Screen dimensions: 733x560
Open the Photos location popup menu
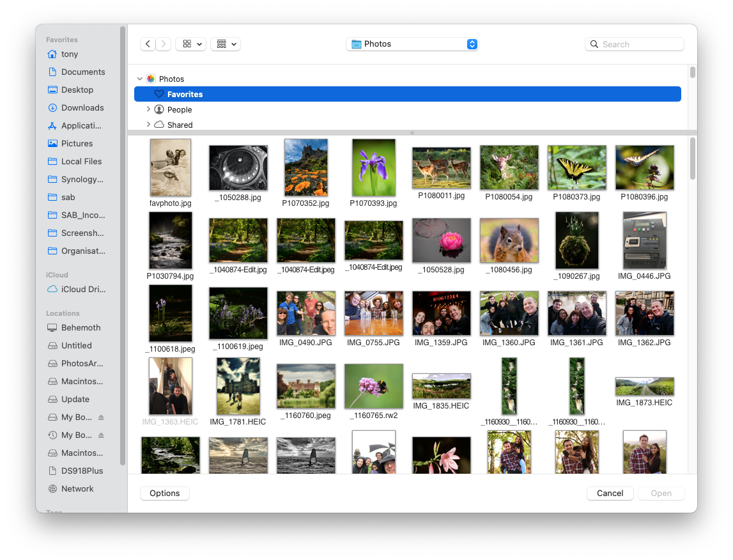[412, 44]
